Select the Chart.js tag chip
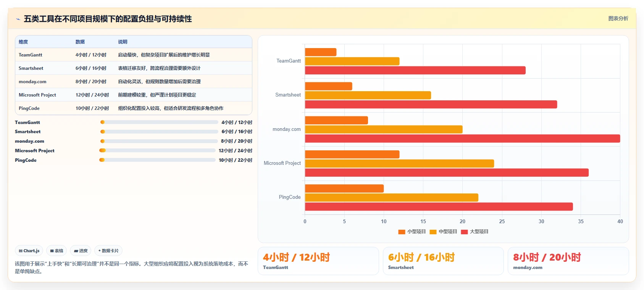Image resolution: width=644 pixels, height=290 pixels. click(29, 251)
